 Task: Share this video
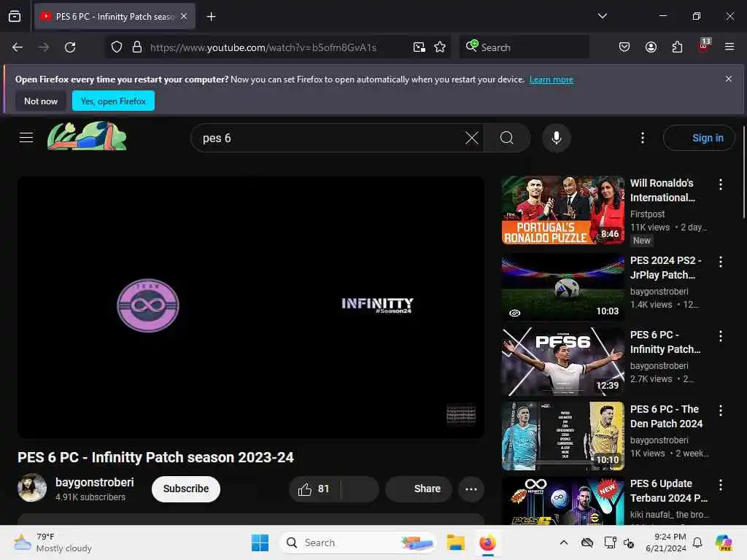coord(419,489)
